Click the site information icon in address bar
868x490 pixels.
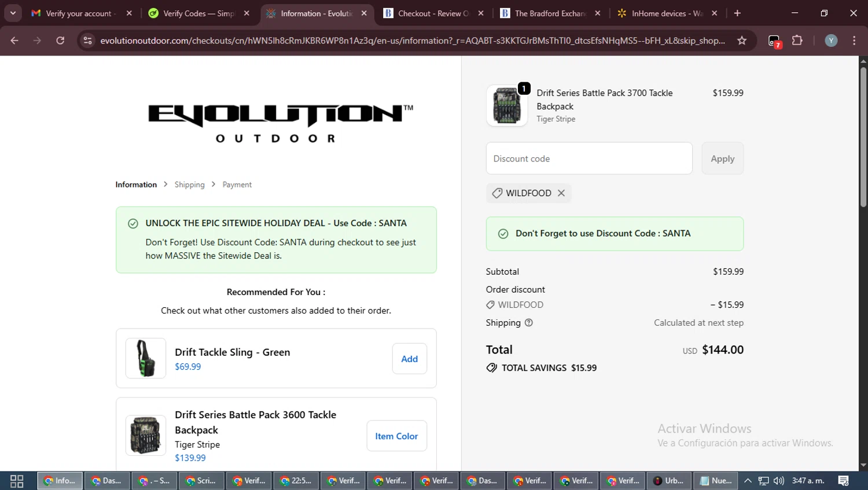pyautogui.click(x=87, y=40)
